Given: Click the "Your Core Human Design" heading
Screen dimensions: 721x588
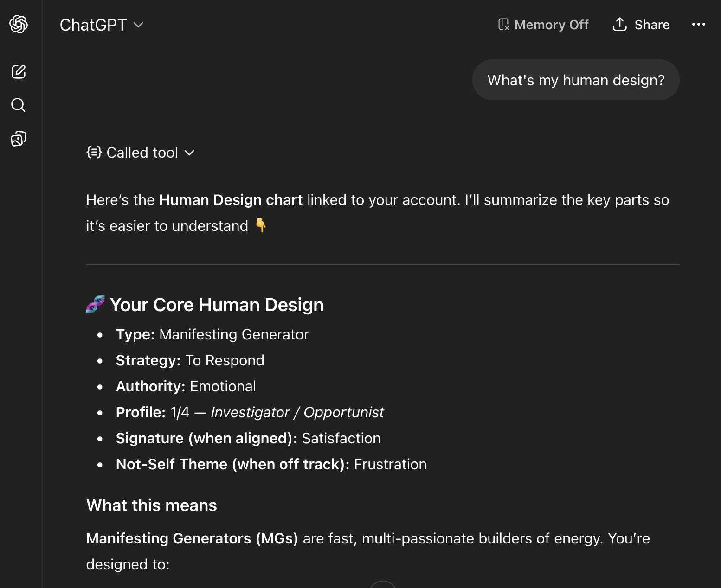Looking at the screenshot, I should [217, 305].
